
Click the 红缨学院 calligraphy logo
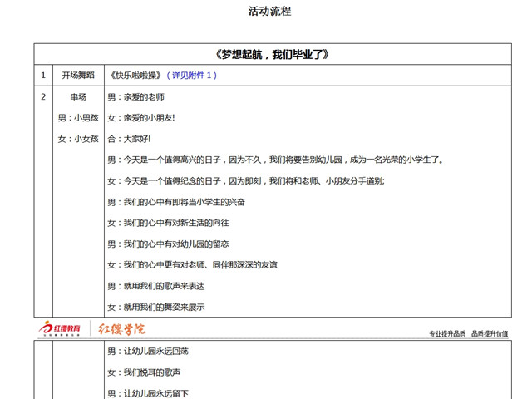tap(122, 329)
